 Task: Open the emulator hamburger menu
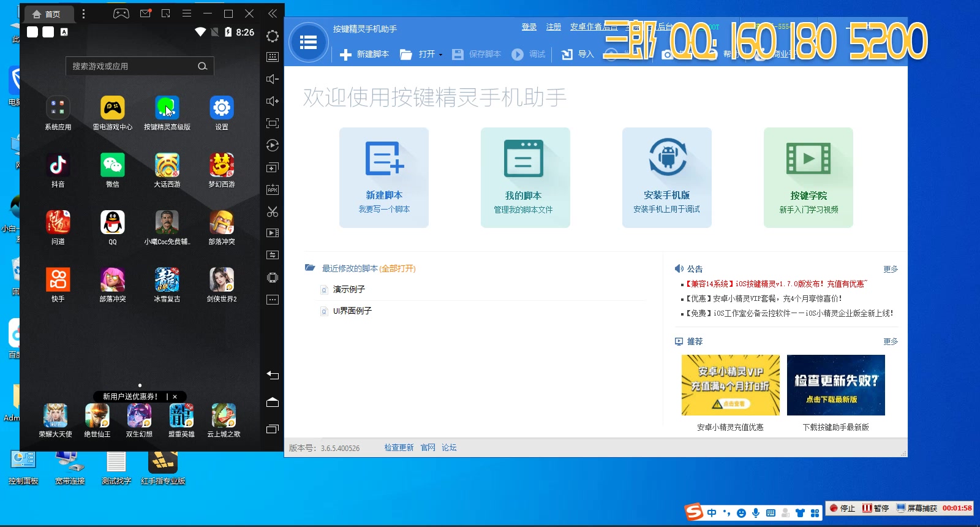click(x=187, y=13)
